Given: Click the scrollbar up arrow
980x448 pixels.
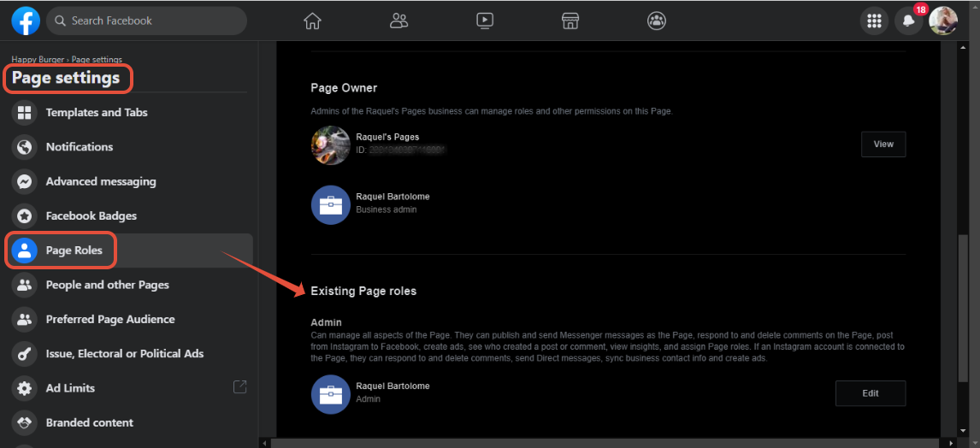Looking at the screenshot, I should coord(963,48).
